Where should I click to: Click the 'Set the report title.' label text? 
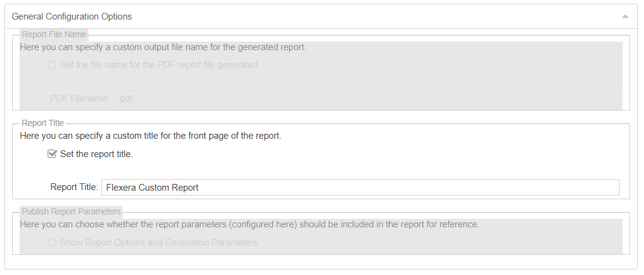[96, 154]
